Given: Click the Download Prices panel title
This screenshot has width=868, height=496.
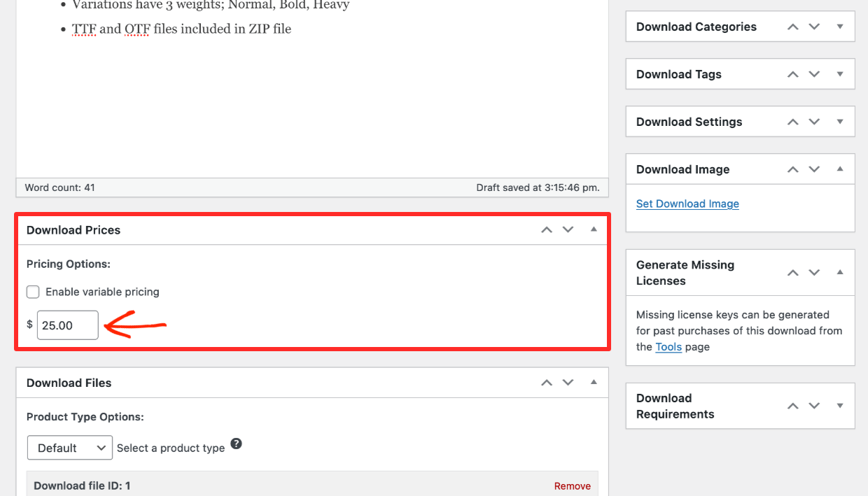Looking at the screenshot, I should tap(73, 230).
